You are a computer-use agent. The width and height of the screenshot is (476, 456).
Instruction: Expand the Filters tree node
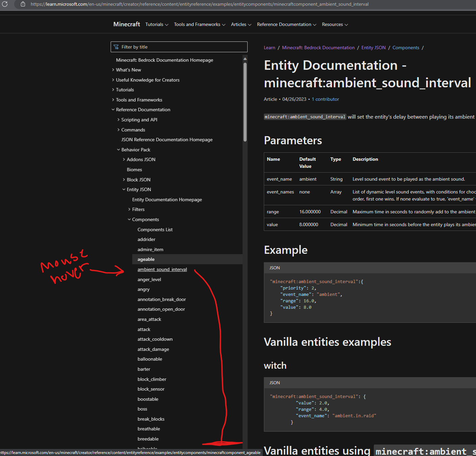129,209
